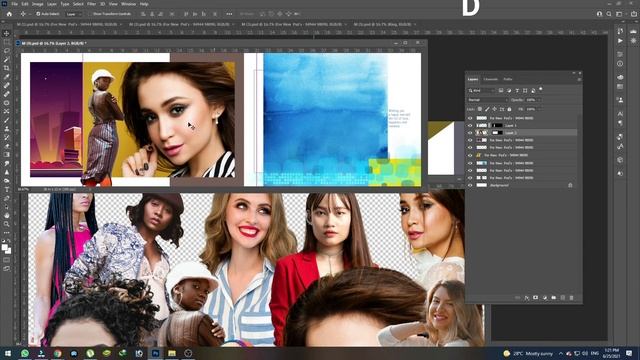Open the Fill slider arrow
The width and height of the screenshot is (640, 360).
(539, 109)
